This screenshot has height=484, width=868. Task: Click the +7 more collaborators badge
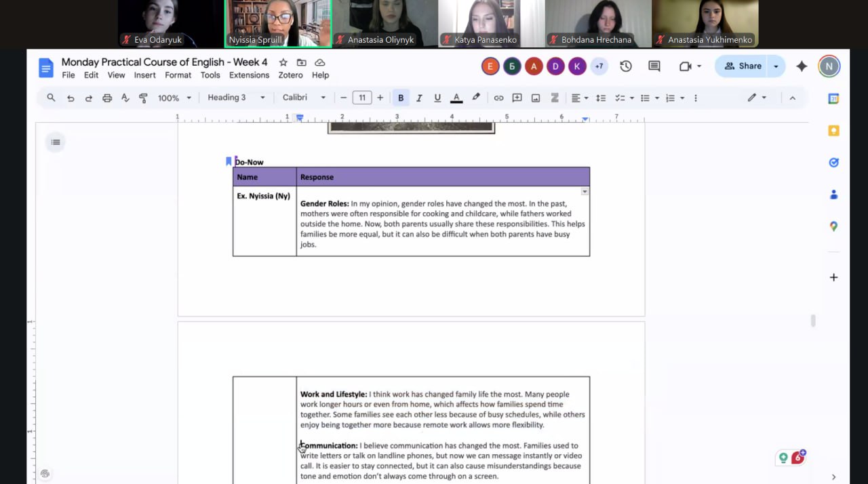(x=599, y=66)
